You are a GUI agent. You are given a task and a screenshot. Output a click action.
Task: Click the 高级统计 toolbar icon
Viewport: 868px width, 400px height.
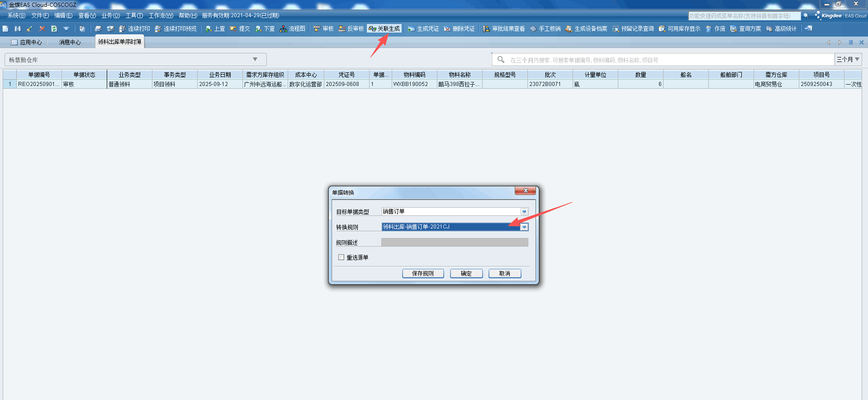point(769,29)
